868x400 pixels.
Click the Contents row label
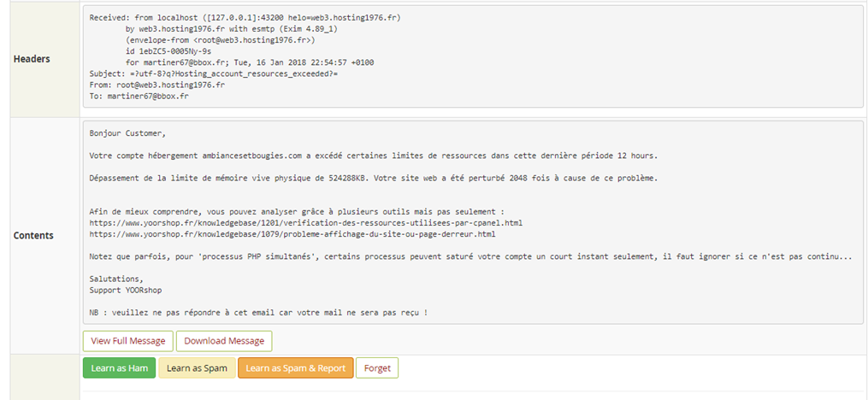(33, 235)
